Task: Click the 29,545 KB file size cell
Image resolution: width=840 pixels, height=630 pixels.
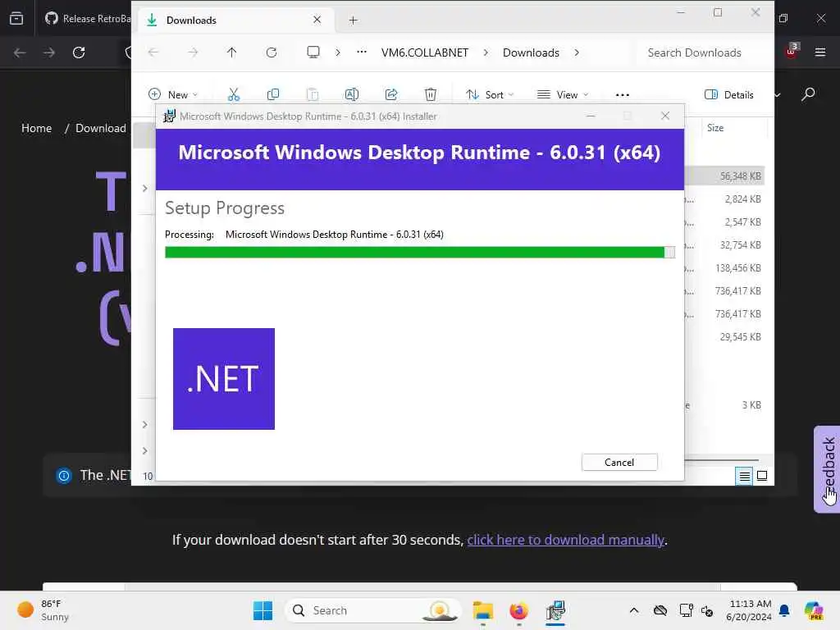Action: [741, 337]
